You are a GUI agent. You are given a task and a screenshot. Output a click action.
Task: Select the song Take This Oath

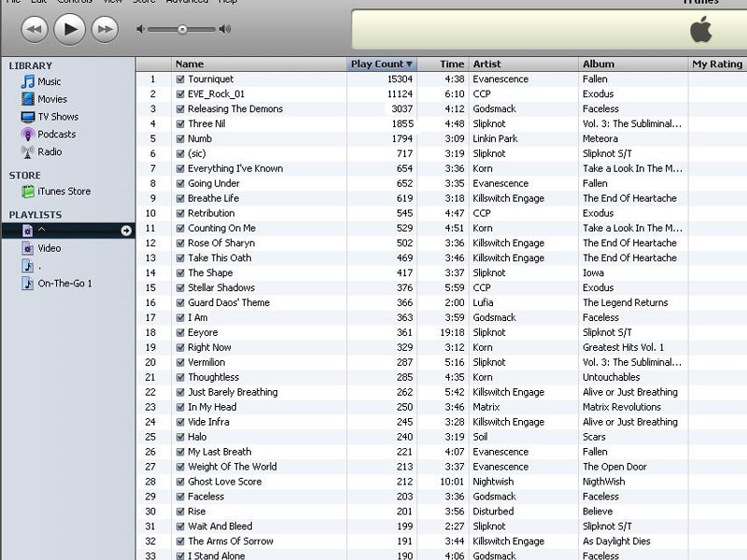click(x=219, y=258)
